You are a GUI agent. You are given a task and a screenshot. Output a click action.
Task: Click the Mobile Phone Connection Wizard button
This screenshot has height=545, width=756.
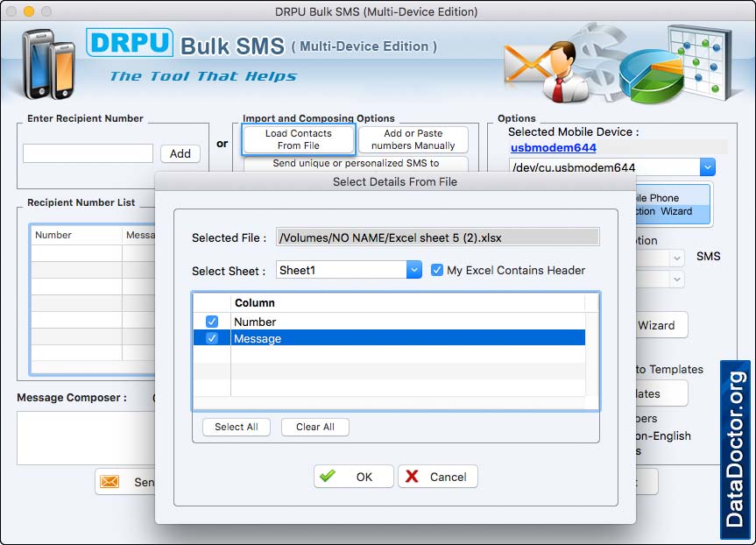(x=672, y=204)
